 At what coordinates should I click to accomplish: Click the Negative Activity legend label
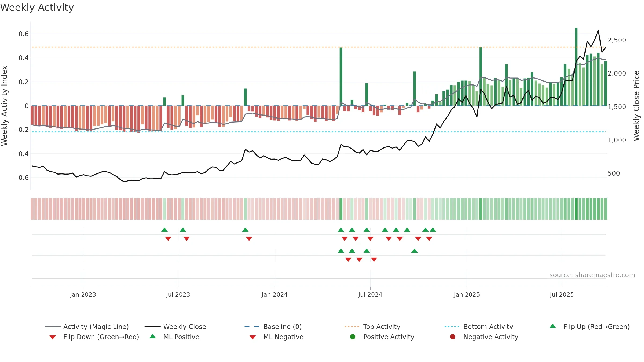click(491, 337)
